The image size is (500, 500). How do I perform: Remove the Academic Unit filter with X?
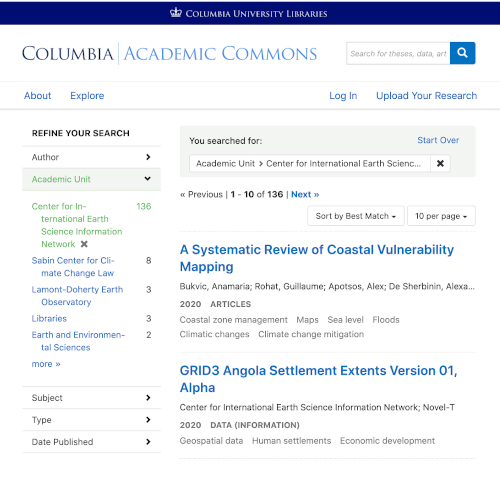click(440, 163)
